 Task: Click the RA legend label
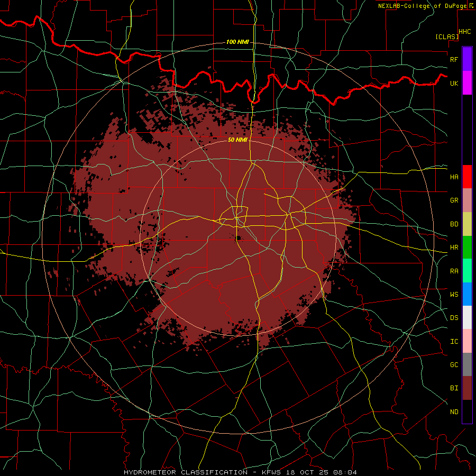click(x=454, y=271)
